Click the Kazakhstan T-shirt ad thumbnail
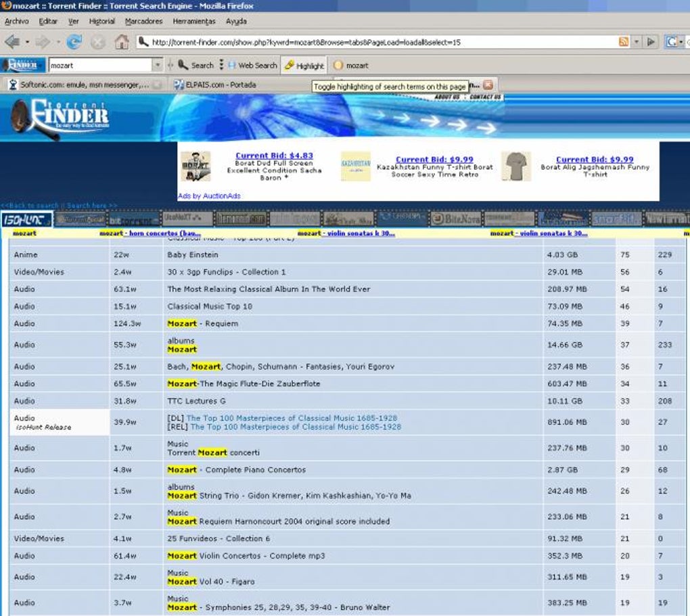Image resolution: width=690 pixels, height=616 pixels. click(356, 166)
